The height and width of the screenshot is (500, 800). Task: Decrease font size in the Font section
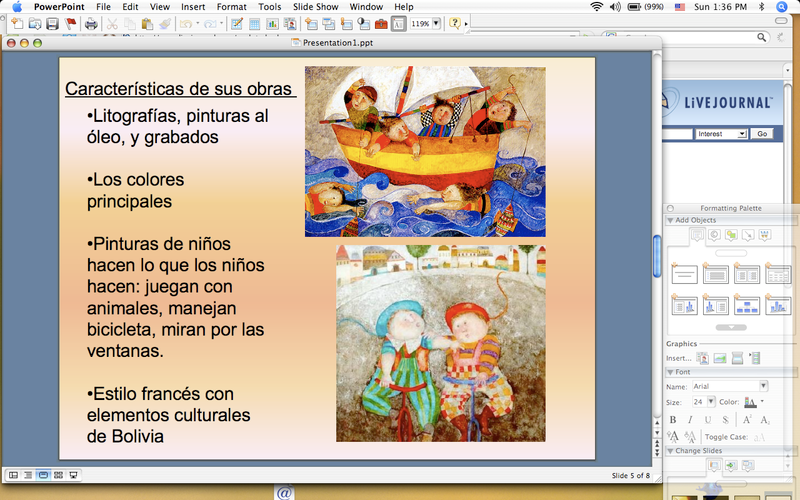coord(690,437)
